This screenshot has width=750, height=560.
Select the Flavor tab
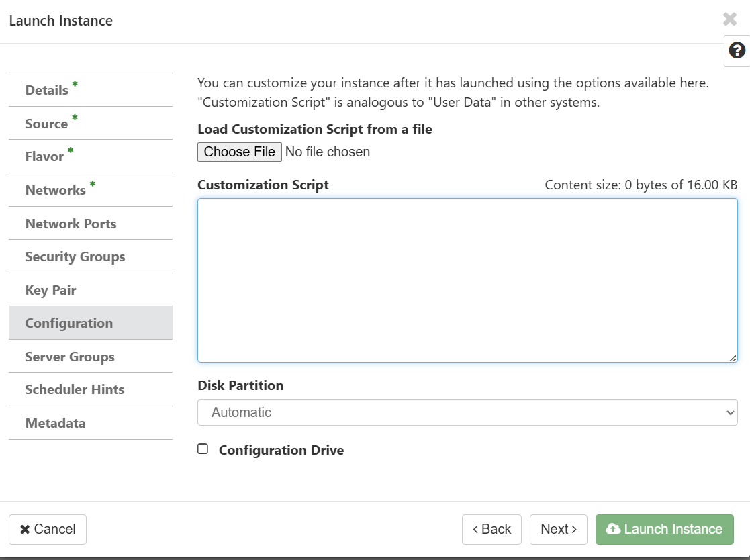point(45,156)
